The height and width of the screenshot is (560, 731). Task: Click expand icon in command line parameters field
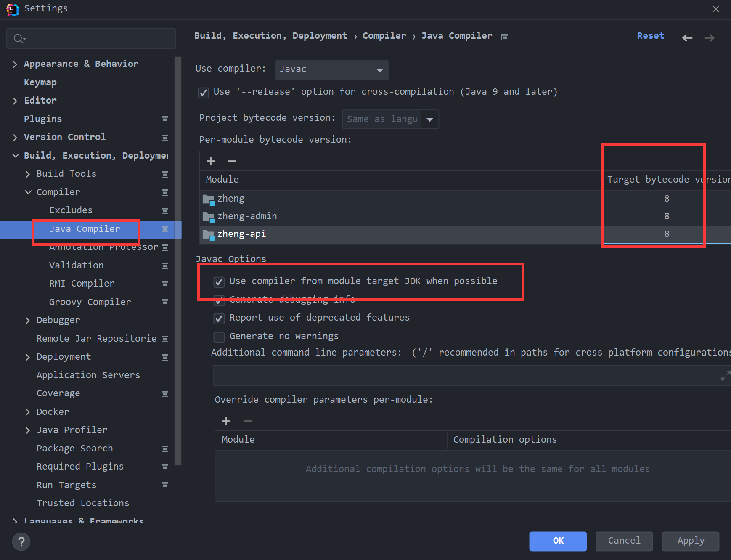725,376
